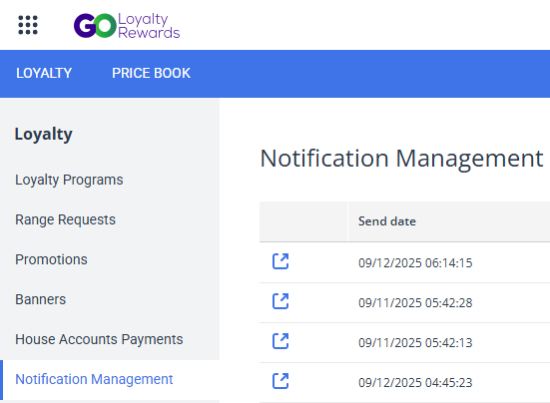The image size is (550, 403).
Task: Open notification sent 09/11/2025 05:42:13 via its icon
Action: point(281,342)
